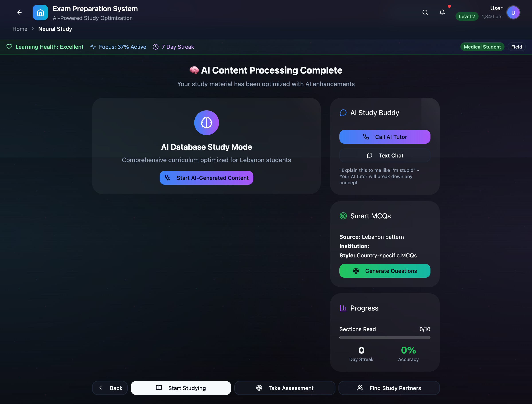Screen dimensions: 532x404
Task: Click Learning Health heart icon
Action: point(9,47)
